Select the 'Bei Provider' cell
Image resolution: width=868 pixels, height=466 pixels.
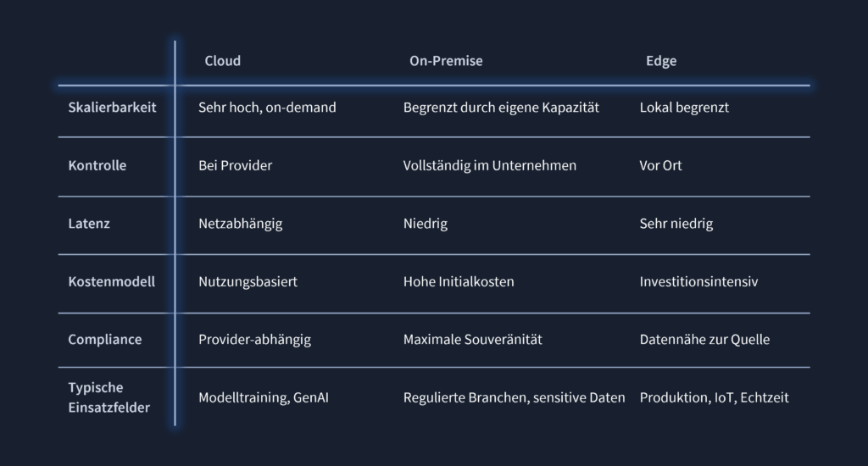pyautogui.click(x=236, y=165)
